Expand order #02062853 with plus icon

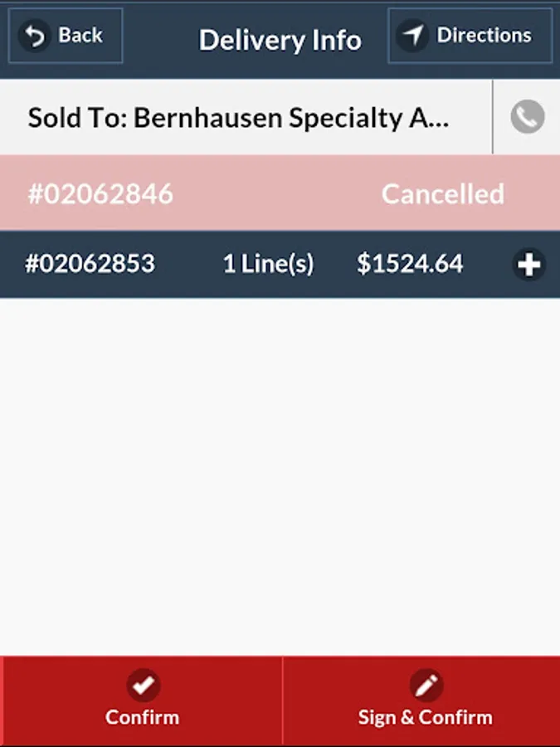528,265
